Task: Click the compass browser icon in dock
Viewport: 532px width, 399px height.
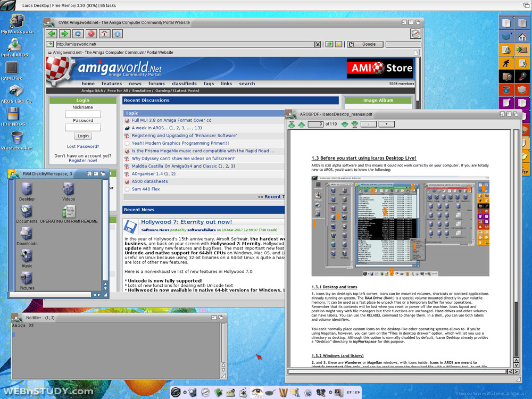Action: pyautogui.click(x=205, y=393)
